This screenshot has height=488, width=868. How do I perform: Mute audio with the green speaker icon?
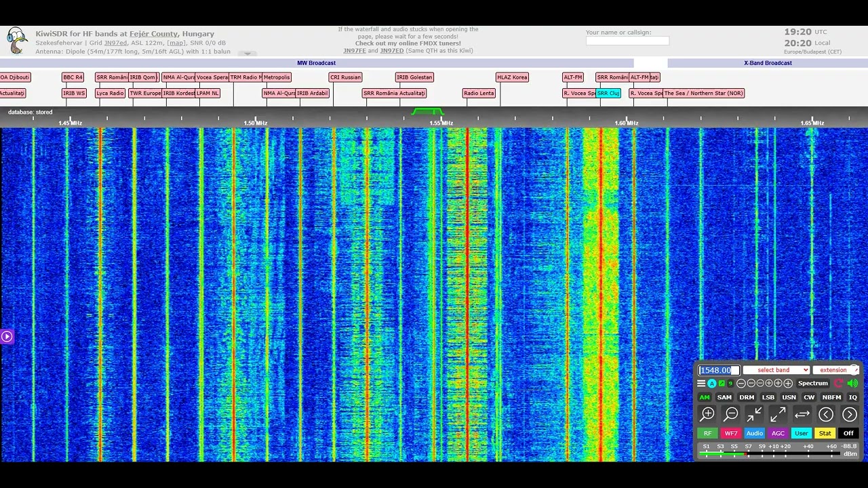[x=852, y=384]
